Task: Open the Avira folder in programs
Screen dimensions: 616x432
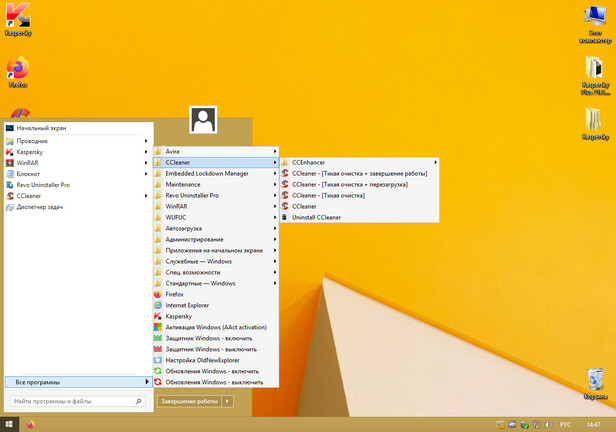Action: click(x=216, y=151)
